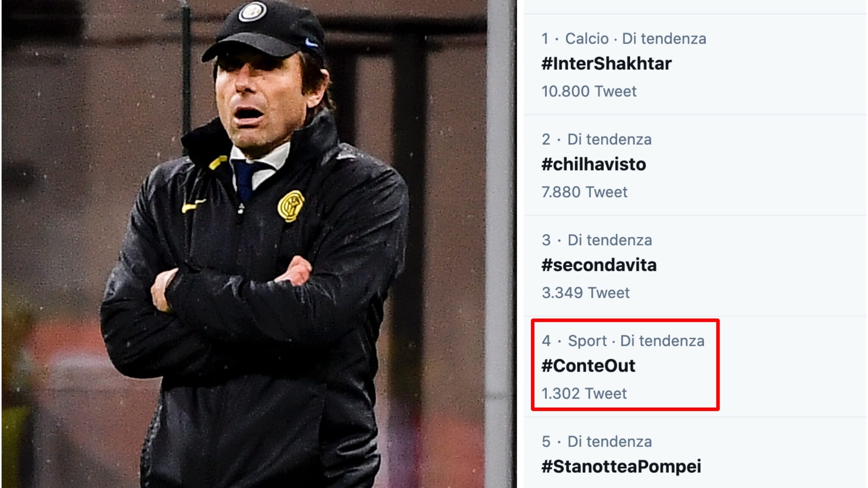868x488 pixels.
Task: Open the #chilhavisto trending hashtag
Action: coord(593,164)
